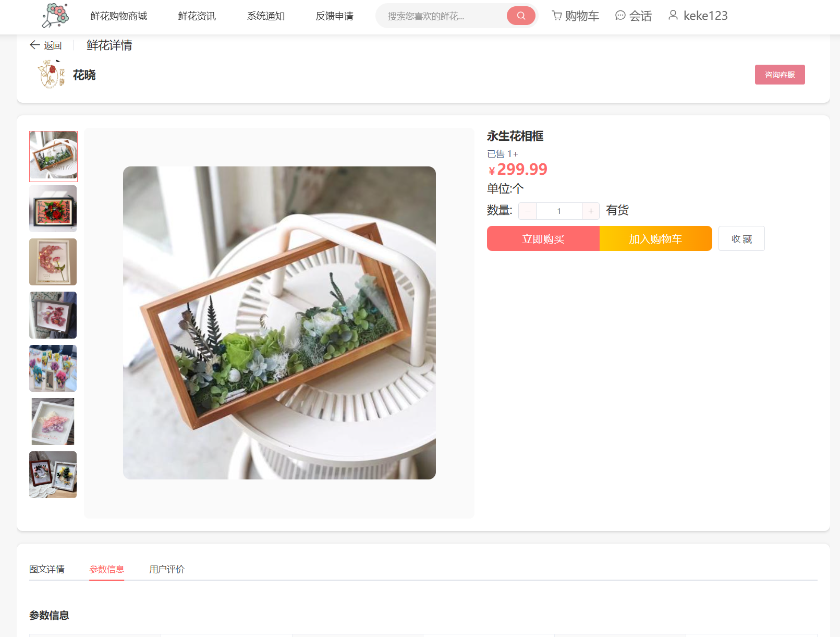Contact support via 咨询客服 button
This screenshot has height=637, width=840.
780,75
